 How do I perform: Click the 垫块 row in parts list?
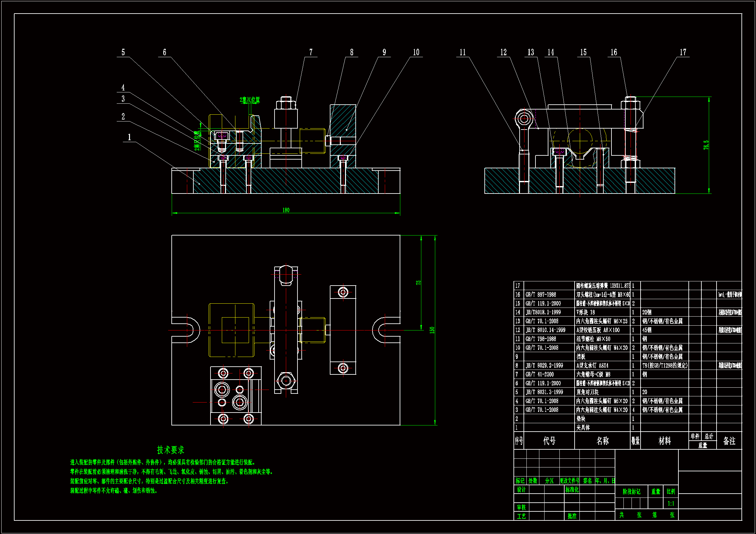coord(581,419)
